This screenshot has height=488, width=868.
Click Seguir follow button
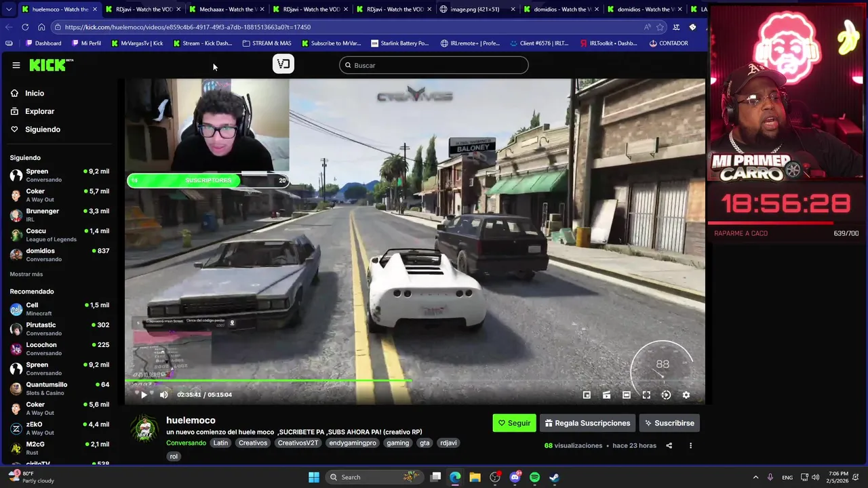[x=514, y=423]
